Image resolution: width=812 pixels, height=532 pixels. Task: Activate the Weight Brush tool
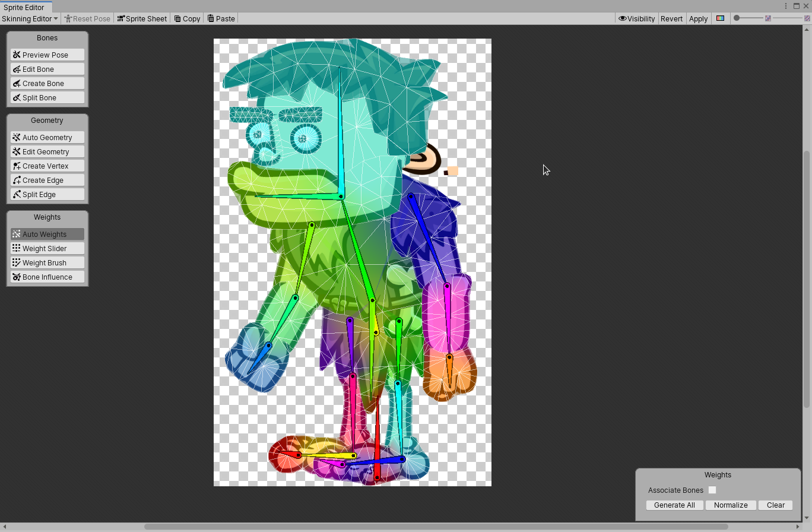click(47, 262)
